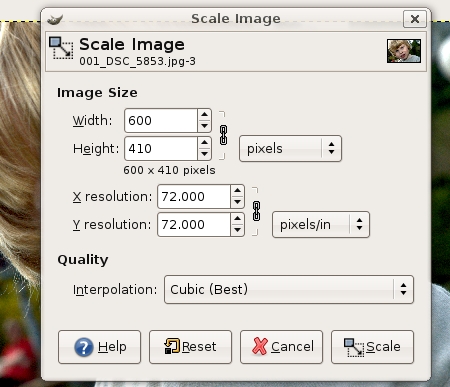Image resolution: width=450 pixels, height=387 pixels.
Task: Increase Height using the up spinner arrow
Action: click(204, 142)
